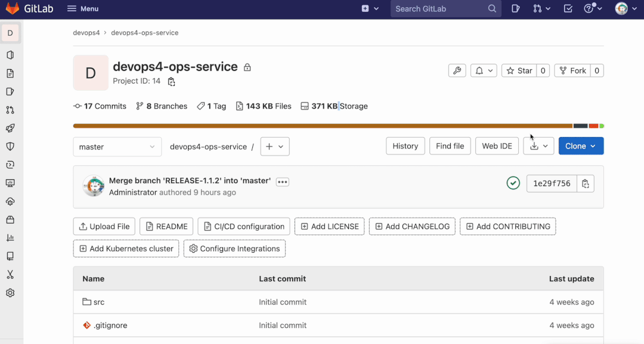Open Deployments sidebar icon
This screenshot has width=644, height=344.
click(x=10, y=165)
